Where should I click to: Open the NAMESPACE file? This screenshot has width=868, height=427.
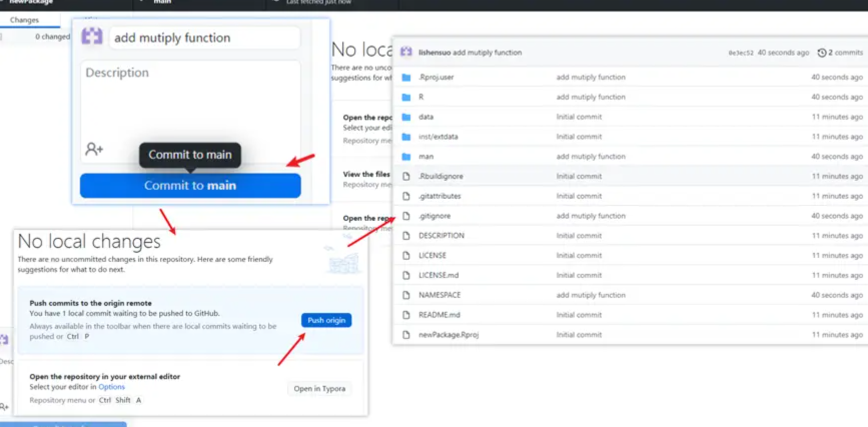point(440,295)
